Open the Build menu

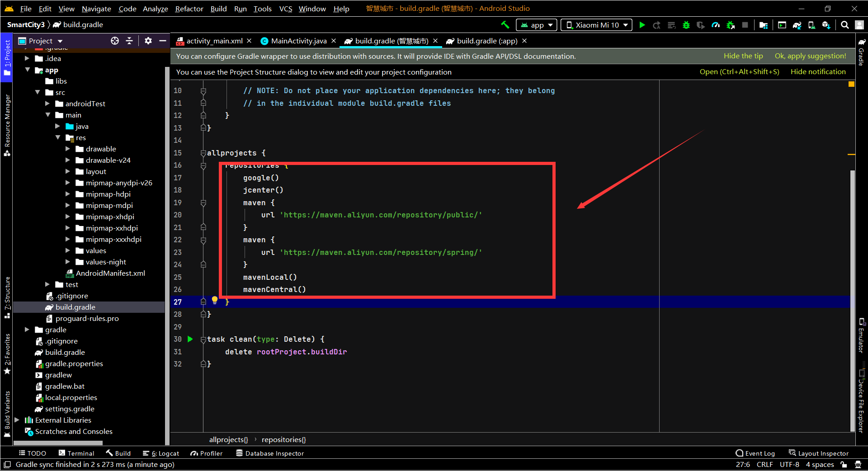click(218, 9)
